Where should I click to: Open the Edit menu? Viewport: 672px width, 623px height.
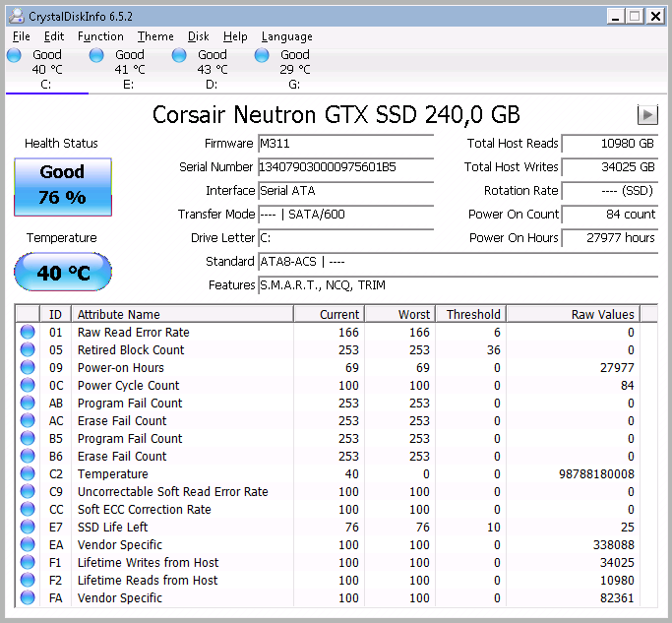tap(54, 36)
